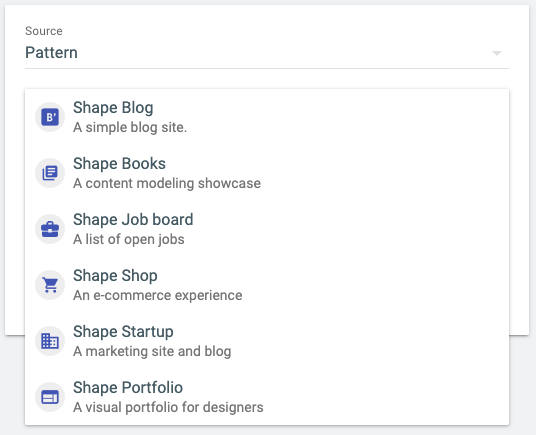The image size is (536, 435).
Task: Click the 'A content modeling showcase' text
Action: tap(167, 183)
